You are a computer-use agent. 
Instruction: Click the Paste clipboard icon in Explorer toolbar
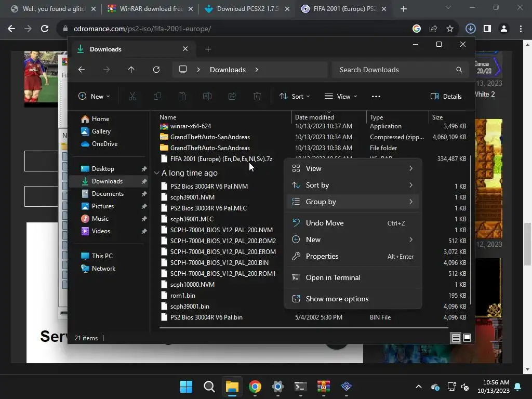[x=182, y=96]
